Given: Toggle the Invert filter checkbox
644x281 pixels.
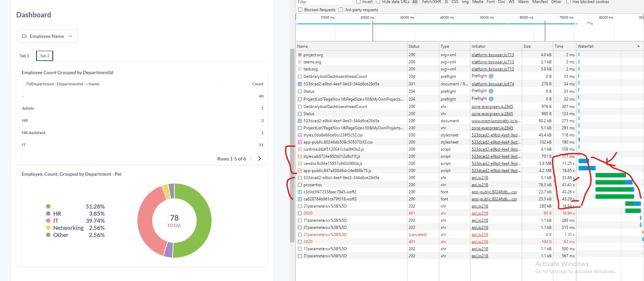Looking at the screenshot, I should [x=358, y=2].
